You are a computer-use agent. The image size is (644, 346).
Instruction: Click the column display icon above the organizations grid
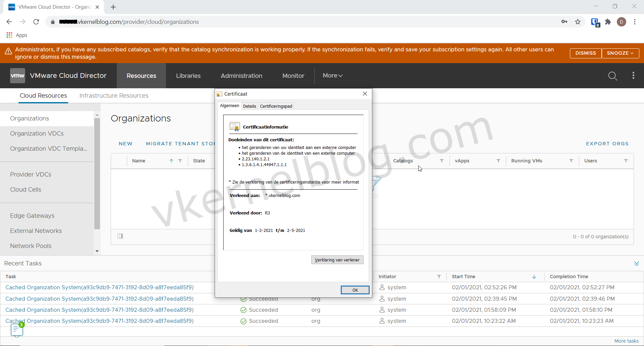click(x=120, y=236)
